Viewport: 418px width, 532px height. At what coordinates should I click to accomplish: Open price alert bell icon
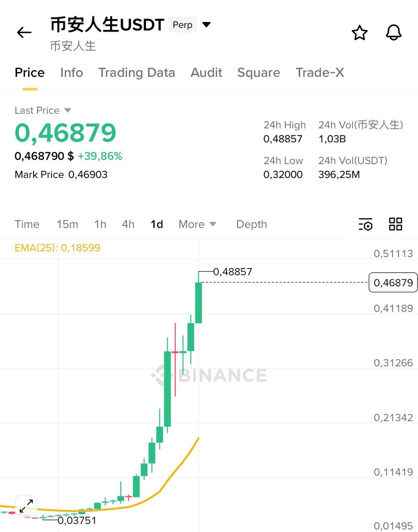393,32
